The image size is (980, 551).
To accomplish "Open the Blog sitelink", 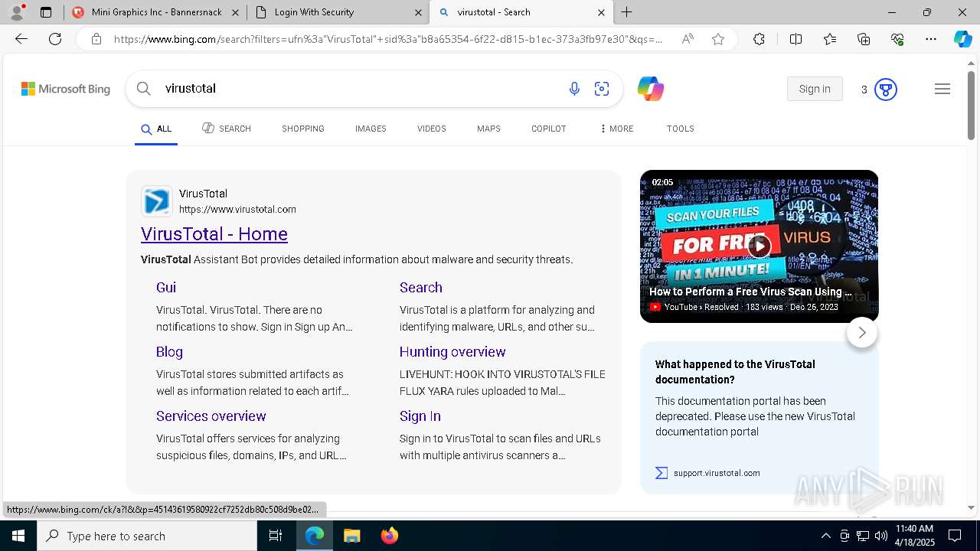I will 169,352.
